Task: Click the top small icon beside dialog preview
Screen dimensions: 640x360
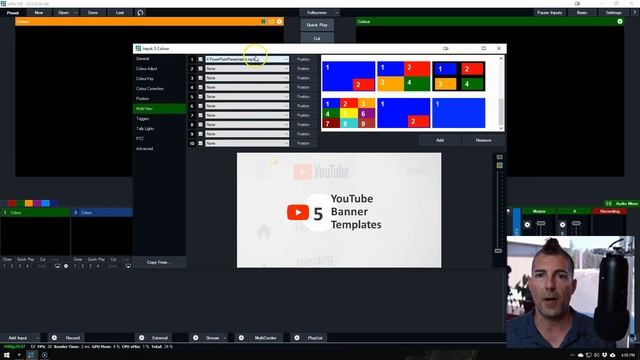Action: 500,157
